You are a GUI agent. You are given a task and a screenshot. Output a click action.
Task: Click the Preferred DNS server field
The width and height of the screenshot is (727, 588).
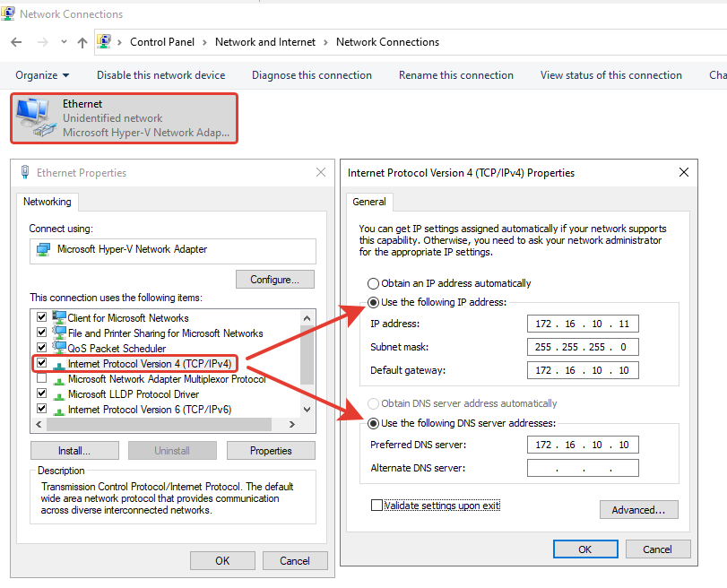point(583,445)
